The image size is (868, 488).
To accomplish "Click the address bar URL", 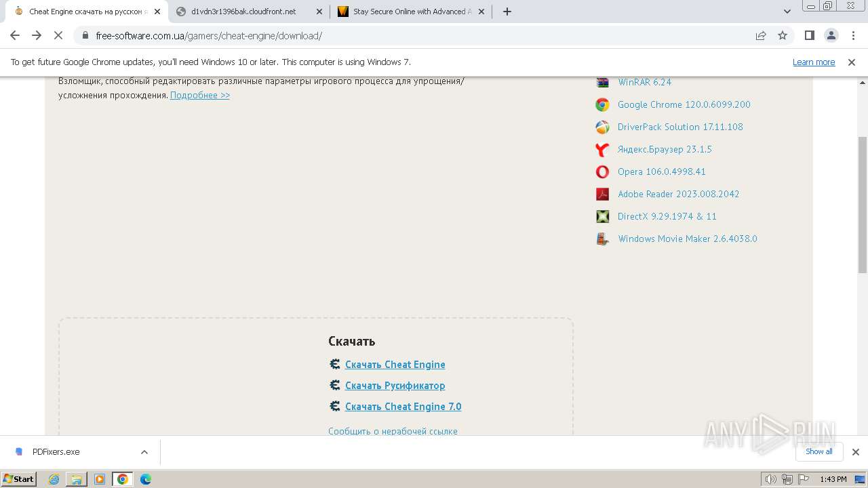I will (x=209, y=36).
